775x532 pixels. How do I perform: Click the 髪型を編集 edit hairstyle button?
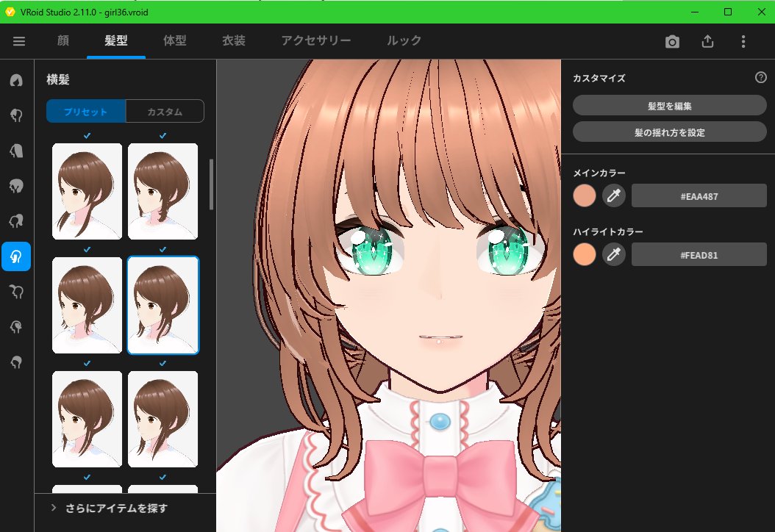pyautogui.click(x=668, y=105)
